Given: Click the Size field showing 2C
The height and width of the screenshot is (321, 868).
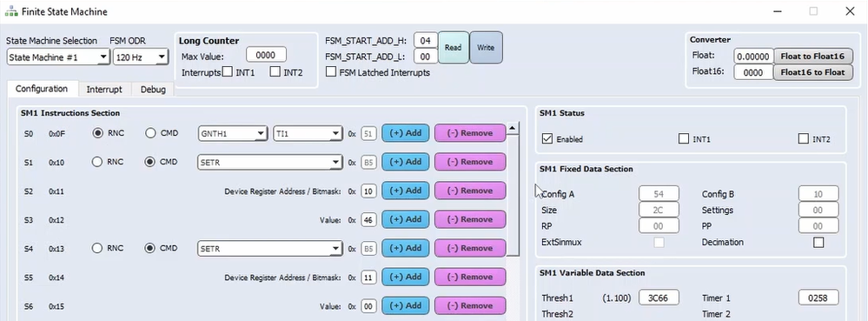Looking at the screenshot, I should (659, 211).
